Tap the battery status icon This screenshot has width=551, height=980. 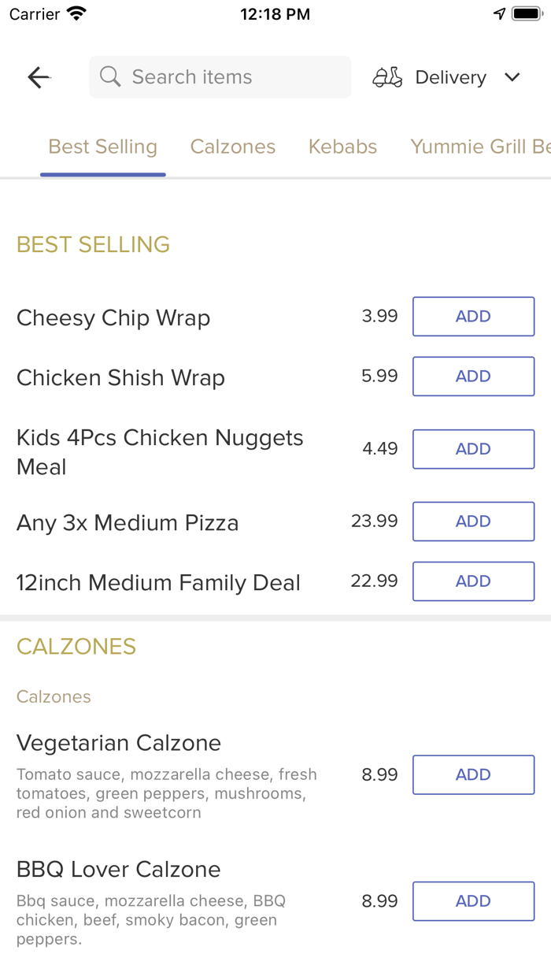click(527, 14)
